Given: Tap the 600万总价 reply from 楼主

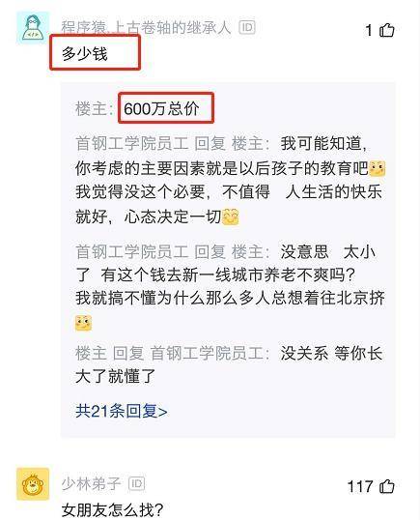Looking at the screenshot, I should pyautogui.click(x=161, y=108).
